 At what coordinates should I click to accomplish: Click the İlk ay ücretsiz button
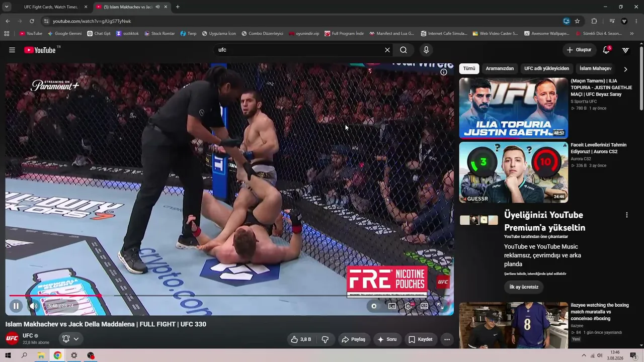tap(524, 287)
